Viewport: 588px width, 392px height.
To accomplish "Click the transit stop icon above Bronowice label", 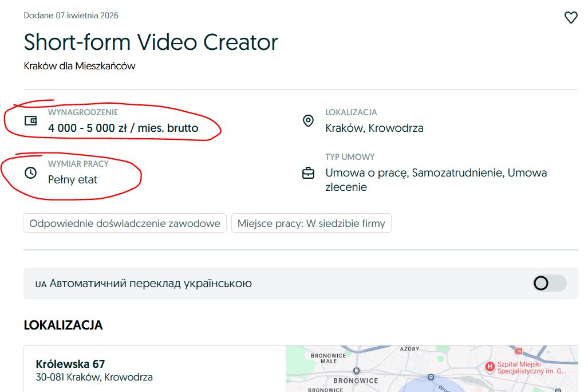I will pos(356,370).
